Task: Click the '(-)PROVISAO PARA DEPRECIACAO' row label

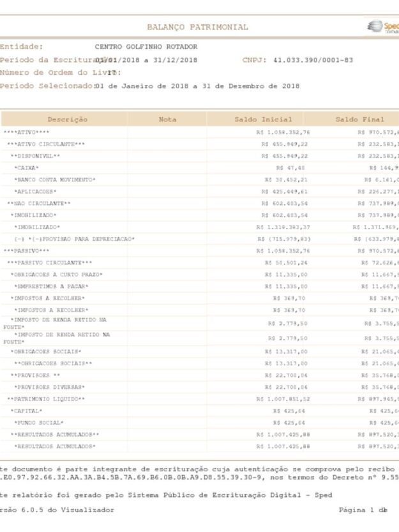Action: [74, 239]
